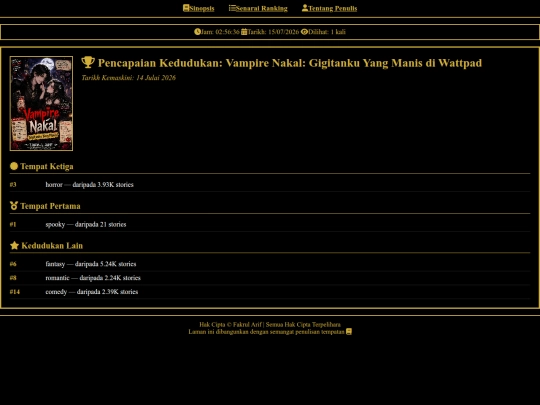This screenshot has width=540, height=405.
Task: Click the book icon in the footer
Action: 349,332
